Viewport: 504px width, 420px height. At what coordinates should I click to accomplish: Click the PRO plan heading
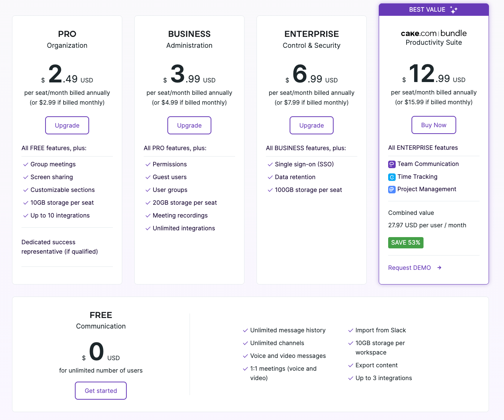pyautogui.click(x=67, y=34)
